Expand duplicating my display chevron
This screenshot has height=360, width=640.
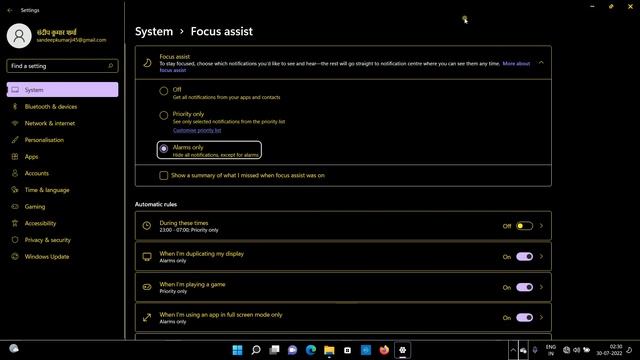pyautogui.click(x=541, y=257)
